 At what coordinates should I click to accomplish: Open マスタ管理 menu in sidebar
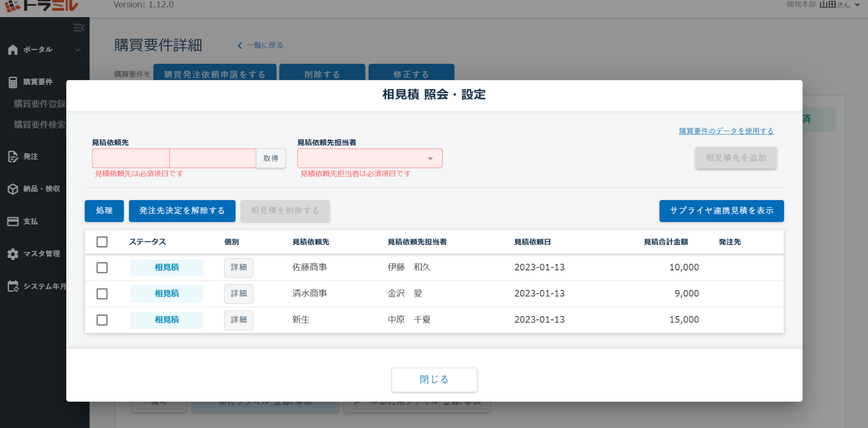tap(42, 254)
